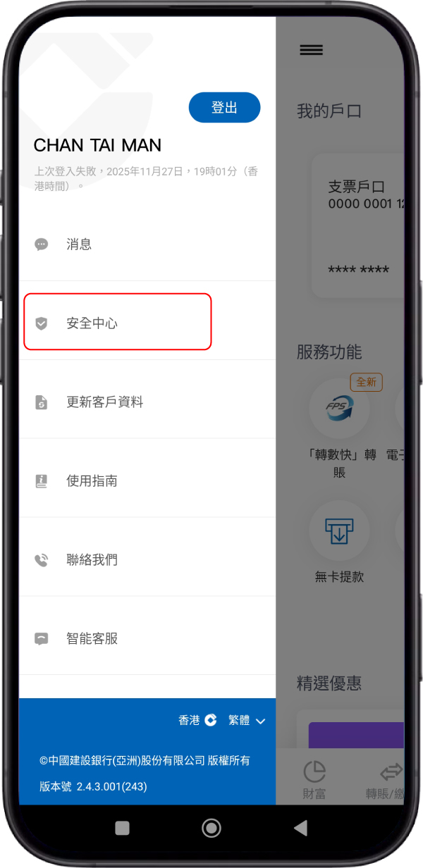
Task: Click the chevron next to 繁體
Action: click(260, 721)
